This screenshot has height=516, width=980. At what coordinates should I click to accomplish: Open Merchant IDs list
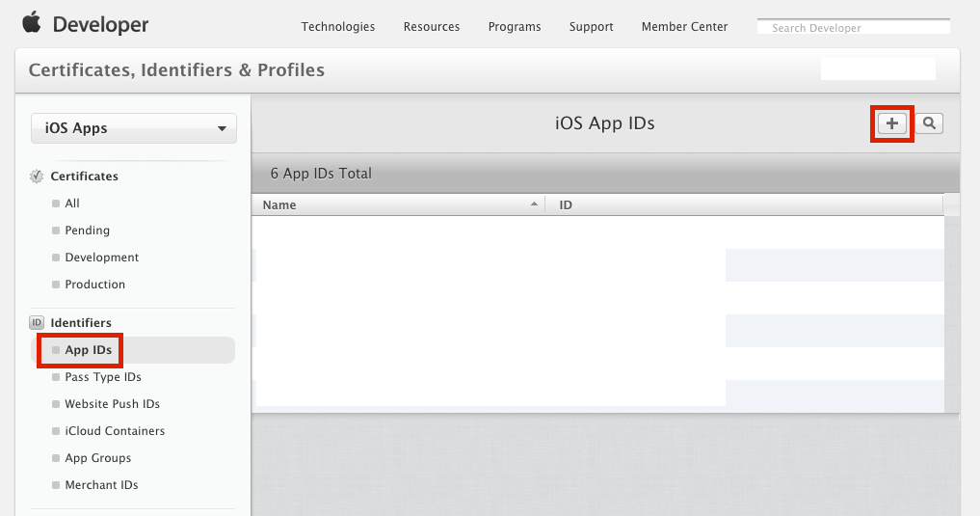(101, 485)
